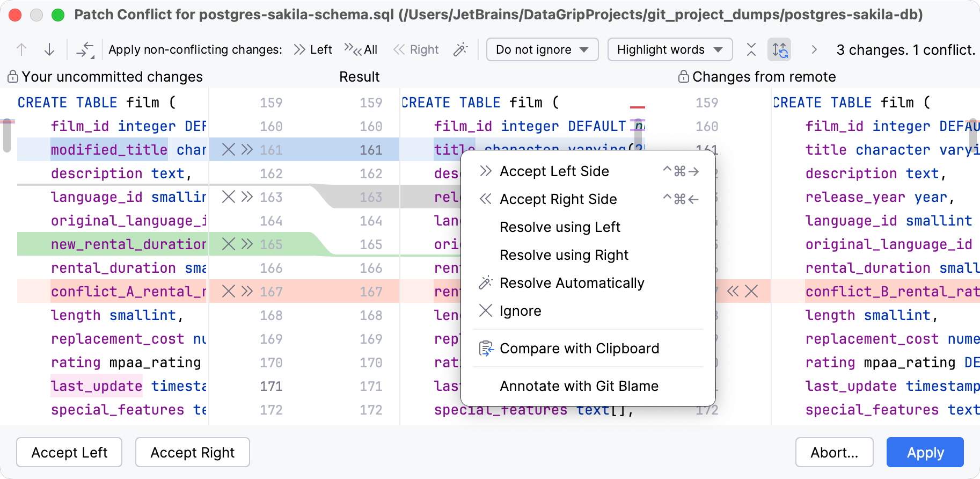Click the left pane scrollbar thumb
980x479 pixels.
coord(6,135)
